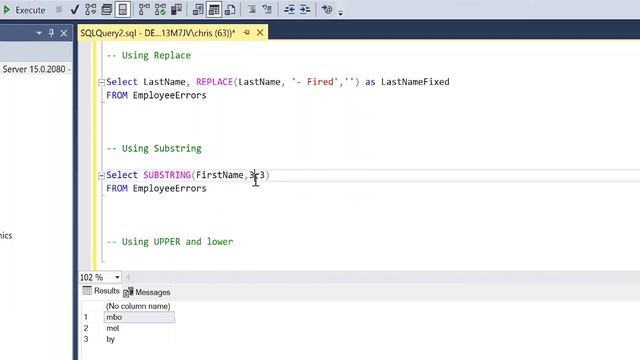Select the result cell 'mel'
Viewport: 640px width, 360px height.
[139, 328]
